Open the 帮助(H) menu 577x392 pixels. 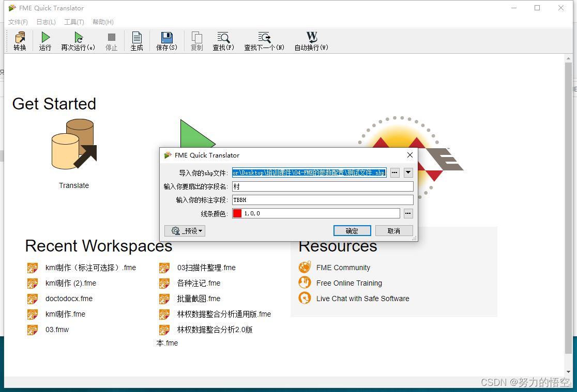pyautogui.click(x=103, y=22)
